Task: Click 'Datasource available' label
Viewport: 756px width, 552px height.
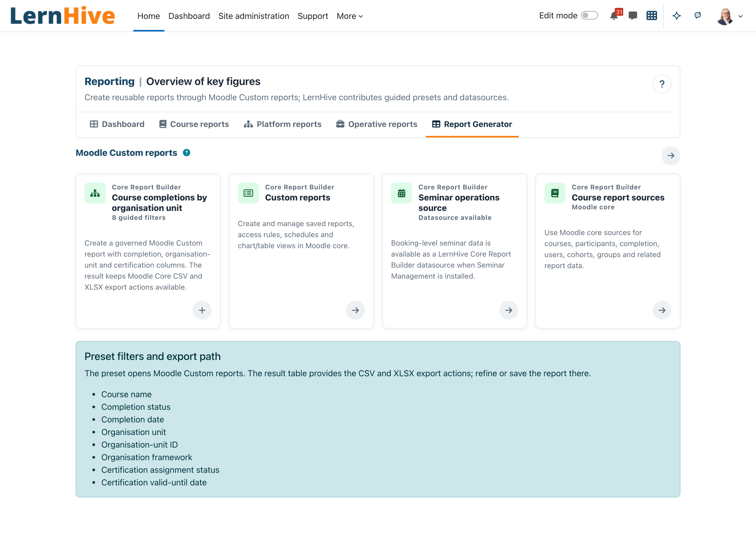Action: 455,217
